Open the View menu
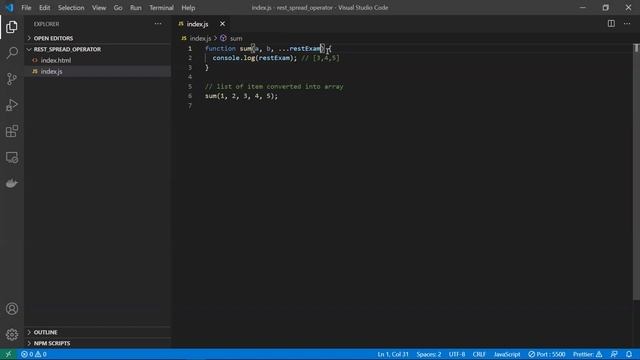Screen dimensions: 640x360 [x=99, y=7]
